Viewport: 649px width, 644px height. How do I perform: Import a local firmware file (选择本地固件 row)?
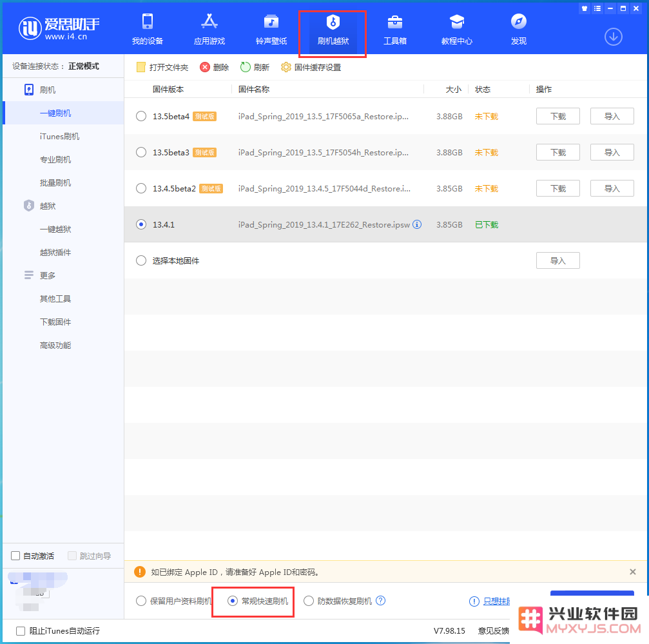pos(557,260)
